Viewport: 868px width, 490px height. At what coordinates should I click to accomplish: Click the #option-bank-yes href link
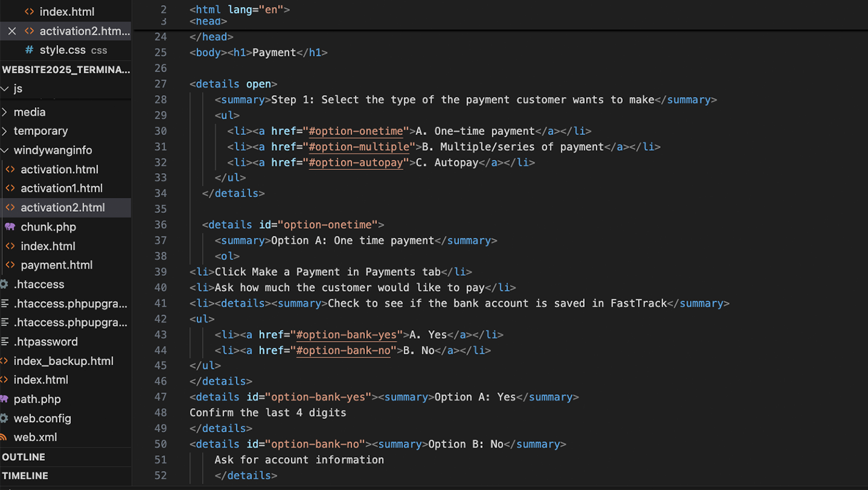pos(346,335)
